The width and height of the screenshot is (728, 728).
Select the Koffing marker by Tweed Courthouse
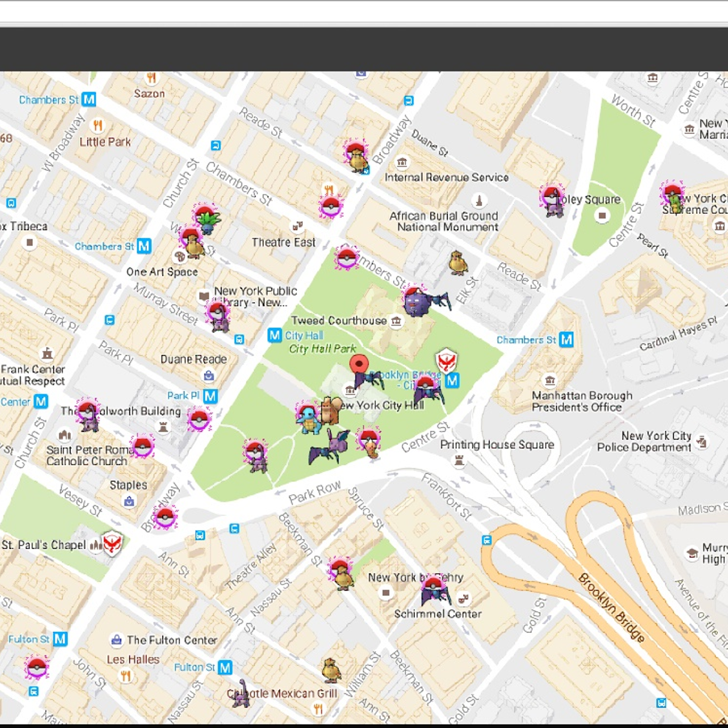tap(416, 304)
